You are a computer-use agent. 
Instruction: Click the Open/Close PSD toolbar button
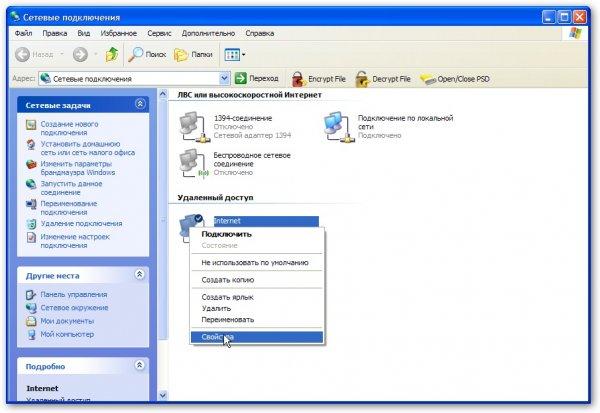(x=458, y=78)
